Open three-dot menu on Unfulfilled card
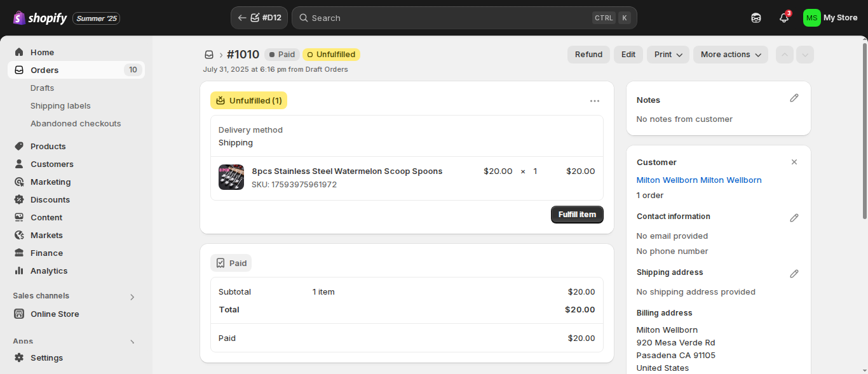Screen dimensions: 868x374 click(595, 100)
